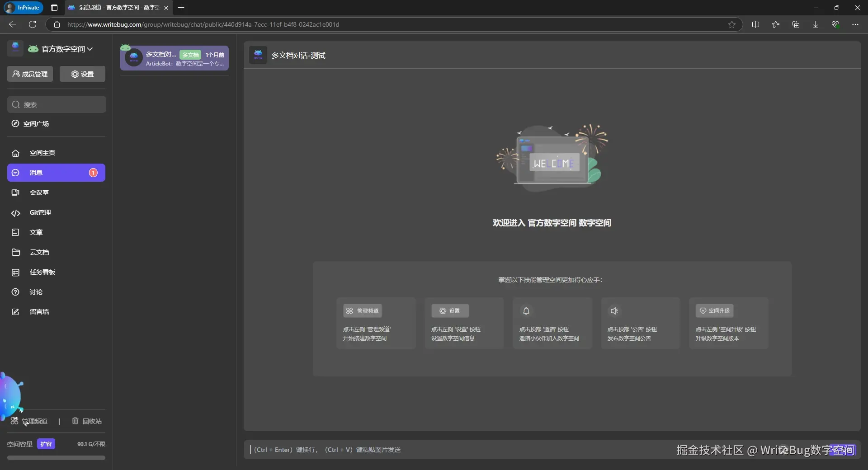
Task: Click the 搜索 search field
Action: pos(57,105)
